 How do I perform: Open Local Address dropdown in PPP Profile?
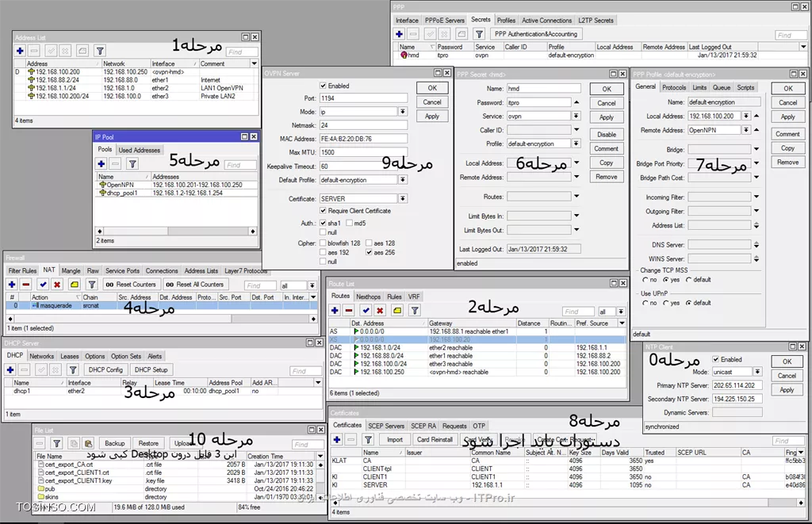[x=746, y=116]
